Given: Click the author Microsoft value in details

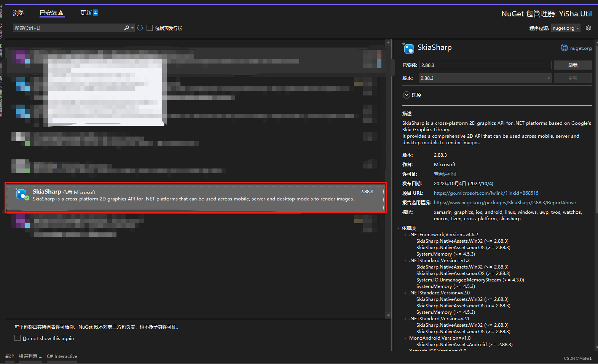Looking at the screenshot, I should [445, 165].
